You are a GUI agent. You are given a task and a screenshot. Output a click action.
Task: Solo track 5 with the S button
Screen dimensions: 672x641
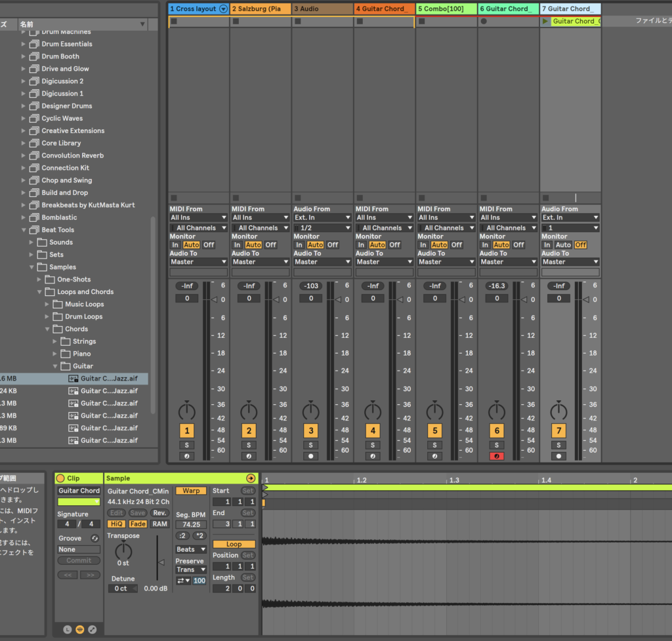tap(435, 445)
